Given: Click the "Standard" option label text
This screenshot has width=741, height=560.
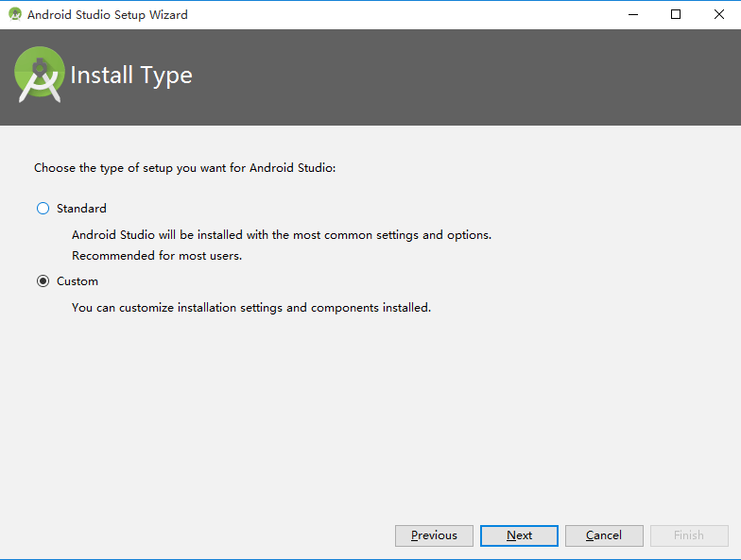Looking at the screenshot, I should (81, 209).
